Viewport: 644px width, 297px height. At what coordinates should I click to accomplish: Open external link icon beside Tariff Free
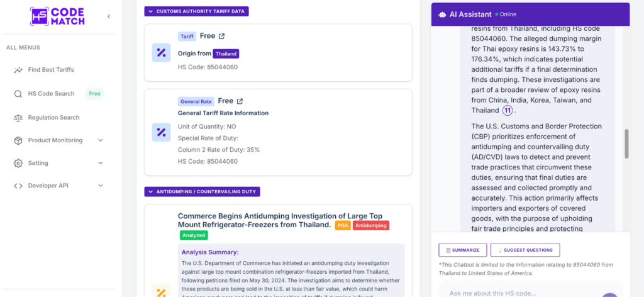[x=222, y=36]
